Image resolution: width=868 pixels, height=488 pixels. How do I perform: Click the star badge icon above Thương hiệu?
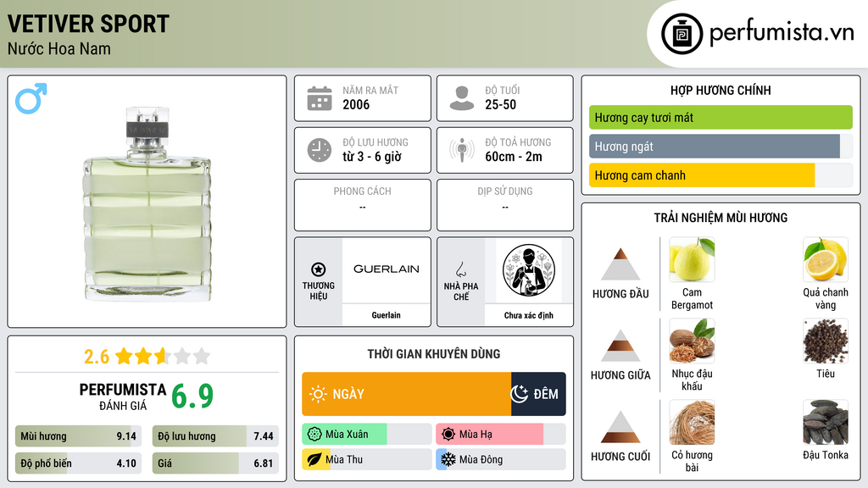[319, 269]
